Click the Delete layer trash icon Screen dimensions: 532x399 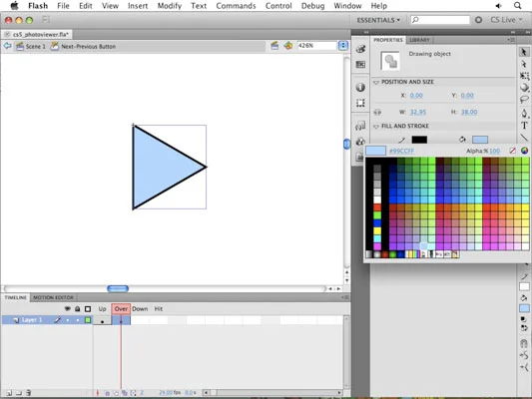29,393
